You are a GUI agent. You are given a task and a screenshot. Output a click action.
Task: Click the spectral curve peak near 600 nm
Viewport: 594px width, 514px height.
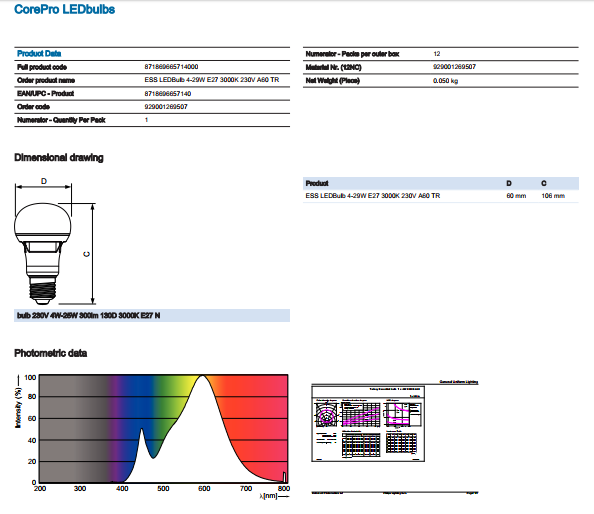click(x=203, y=376)
